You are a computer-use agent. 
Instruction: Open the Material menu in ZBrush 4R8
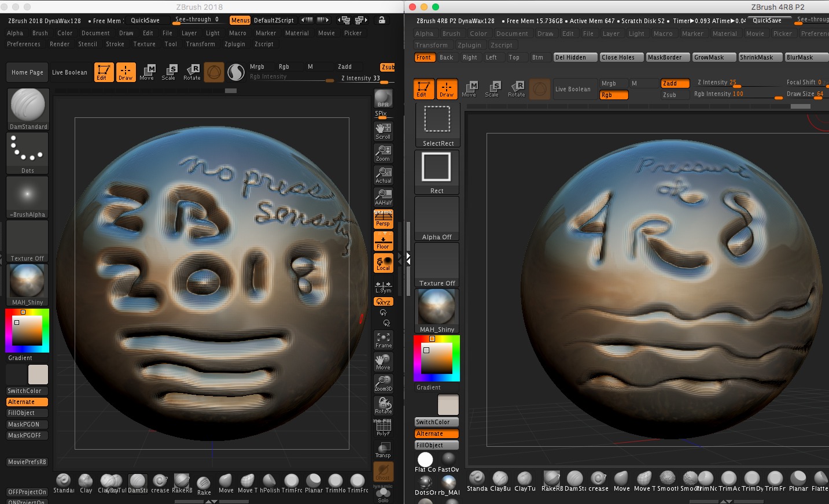point(725,34)
